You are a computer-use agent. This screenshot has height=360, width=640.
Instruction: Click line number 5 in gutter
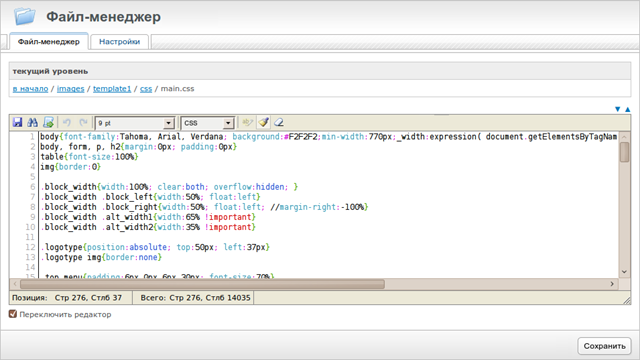33,177
